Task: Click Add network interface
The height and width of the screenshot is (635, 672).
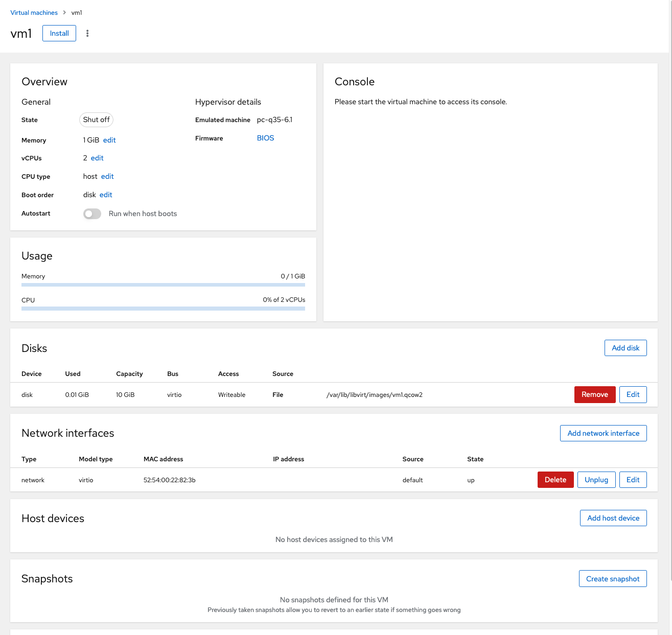Action: pos(604,433)
